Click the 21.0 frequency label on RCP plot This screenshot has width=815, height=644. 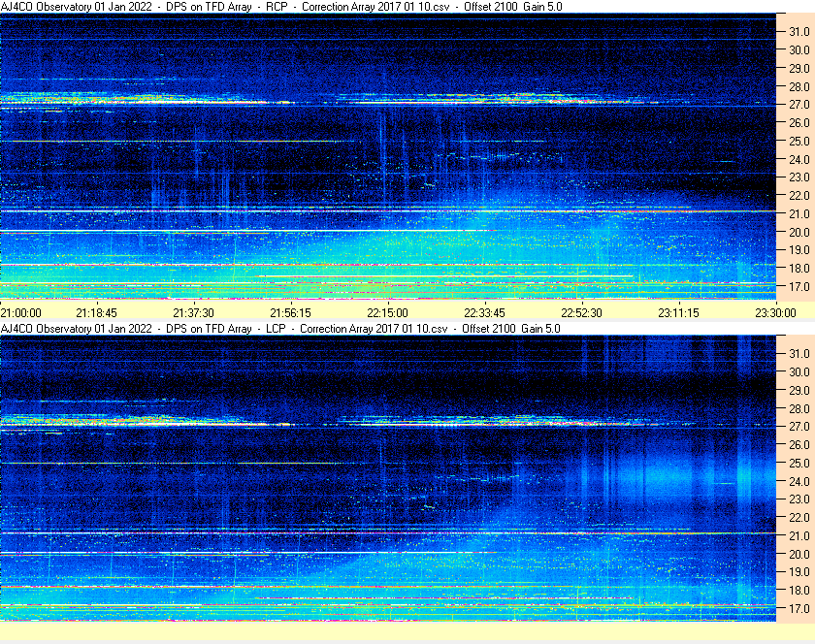[x=799, y=214]
